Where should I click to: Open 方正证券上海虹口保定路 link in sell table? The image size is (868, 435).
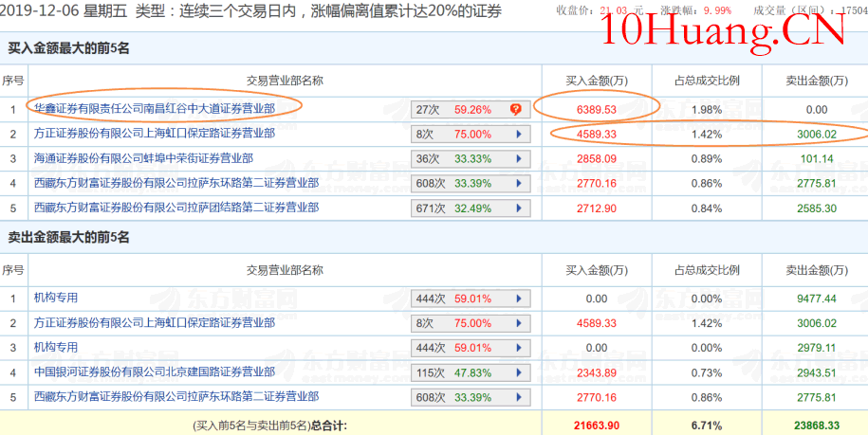coord(155,322)
